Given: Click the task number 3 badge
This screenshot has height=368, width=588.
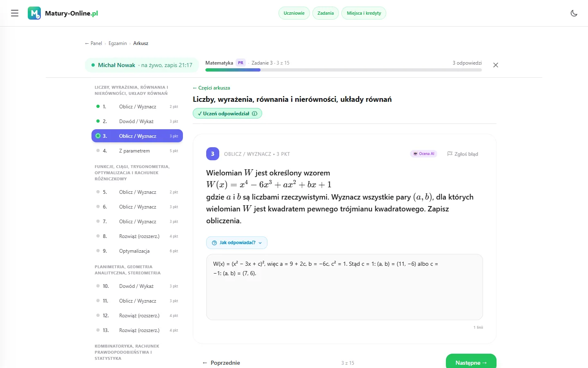Looking at the screenshot, I should pyautogui.click(x=213, y=154).
